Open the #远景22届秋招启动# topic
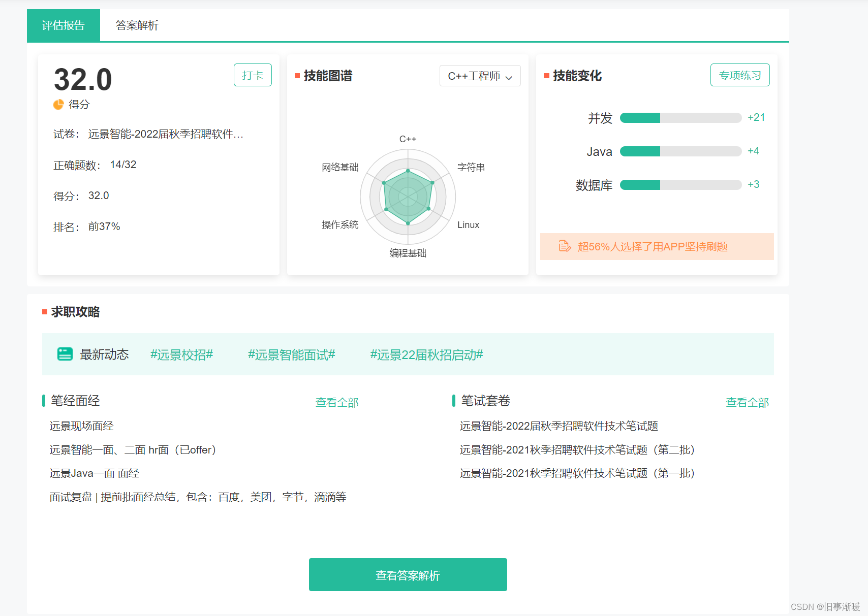Viewport: 868px width, 616px height. tap(426, 354)
